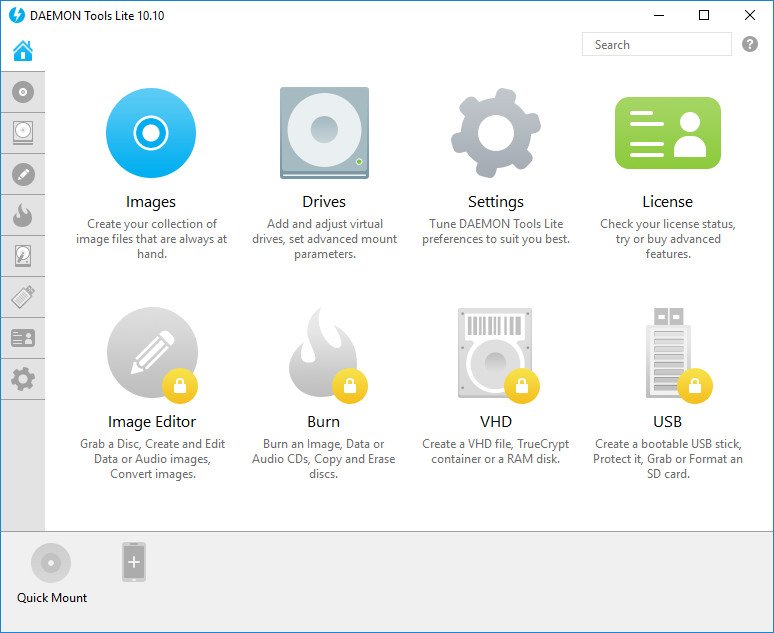Add a mobile device with plus icon
This screenshot has width=774, height=633.
click(134, 562)
